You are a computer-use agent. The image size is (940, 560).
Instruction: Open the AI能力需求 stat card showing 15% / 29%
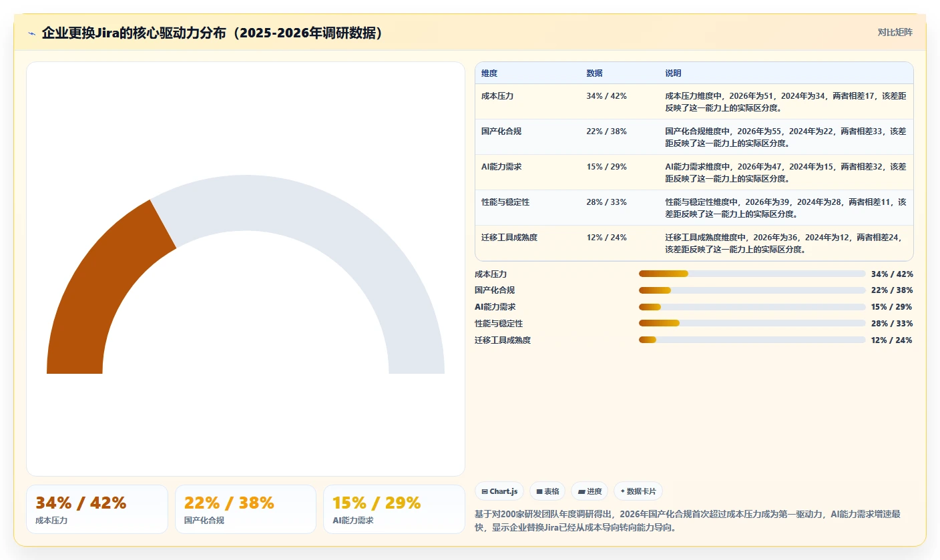pyautogui.click(x=394, y=509)
